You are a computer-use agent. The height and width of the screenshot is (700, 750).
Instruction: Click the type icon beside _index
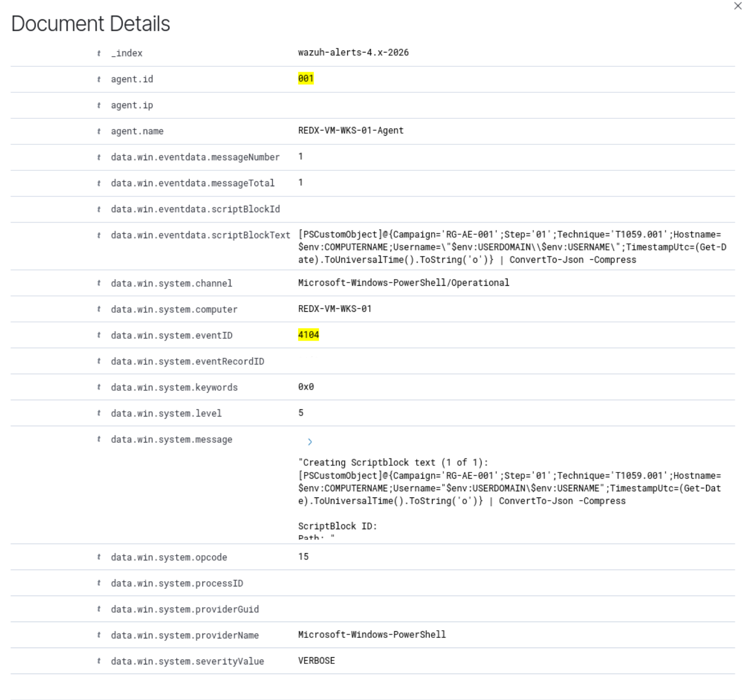pyautogui.click(x=99, y=53)
